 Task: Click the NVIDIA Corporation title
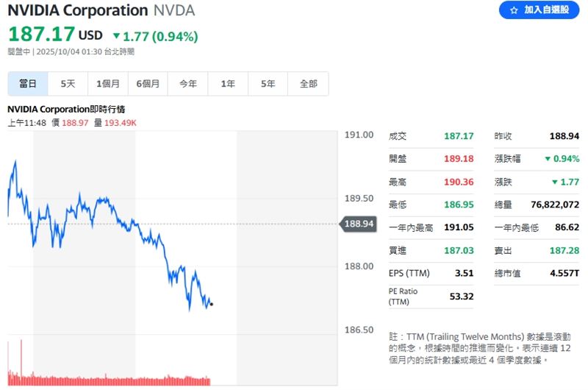coord(78,10)
